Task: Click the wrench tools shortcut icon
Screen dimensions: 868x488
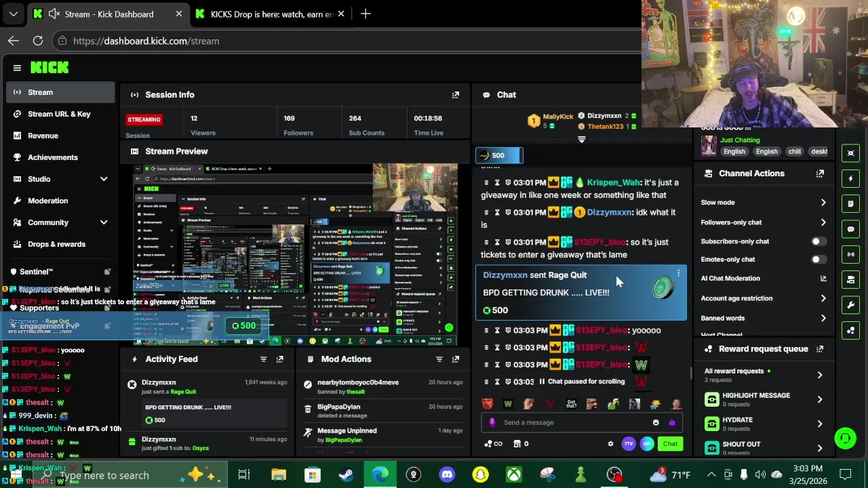Action: (x=851, y=305)
